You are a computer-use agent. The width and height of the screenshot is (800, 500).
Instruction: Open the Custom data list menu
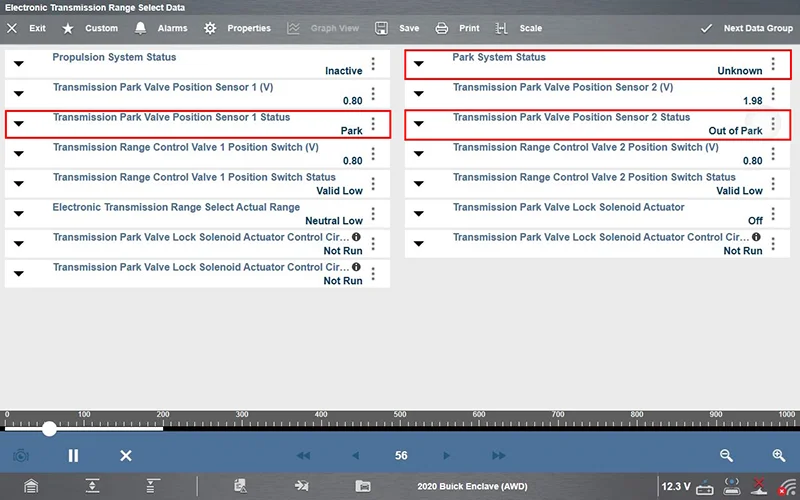90,28
